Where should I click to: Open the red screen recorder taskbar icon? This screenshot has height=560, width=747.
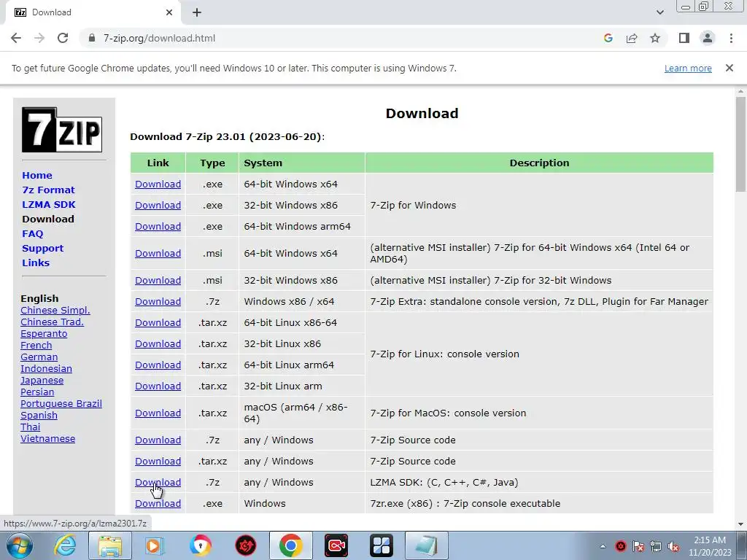click(x=336, y=545)
